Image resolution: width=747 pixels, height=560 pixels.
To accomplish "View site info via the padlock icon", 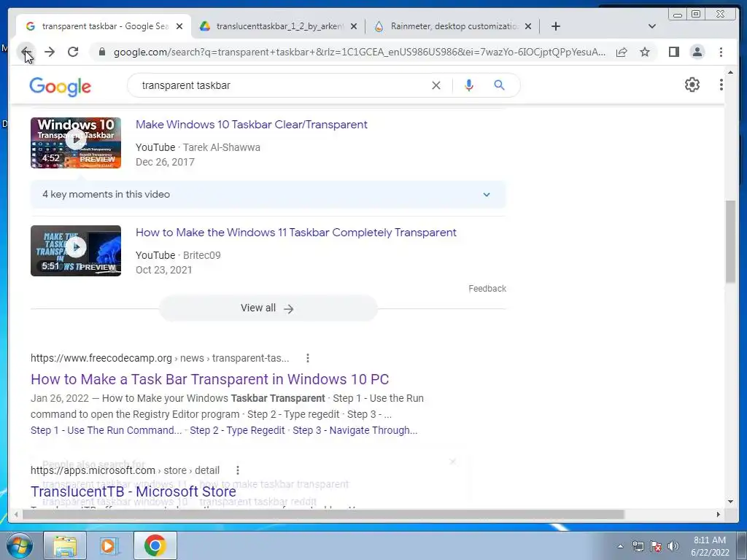I will coord(101,52).
